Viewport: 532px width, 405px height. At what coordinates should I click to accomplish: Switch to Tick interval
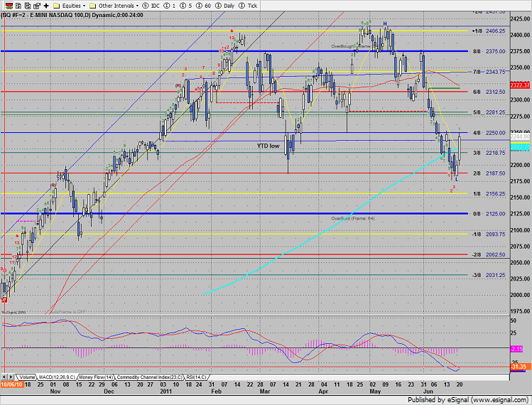[248, 6]
